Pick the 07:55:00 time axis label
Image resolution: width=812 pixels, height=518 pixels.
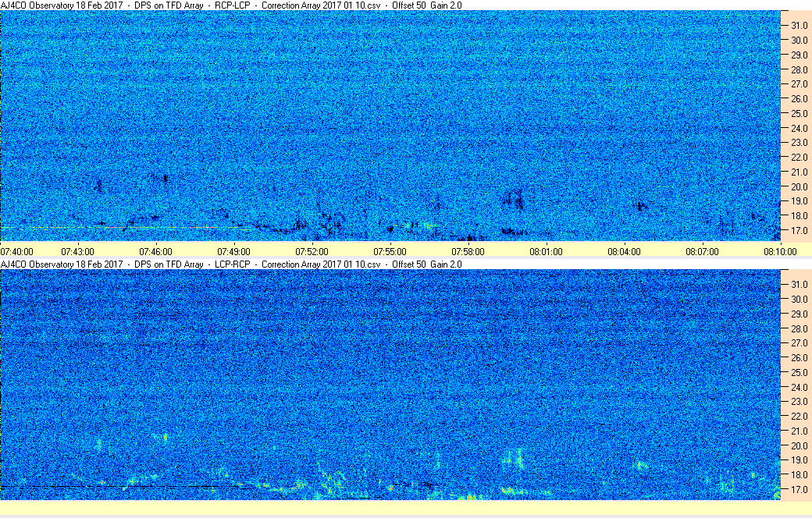390,252
